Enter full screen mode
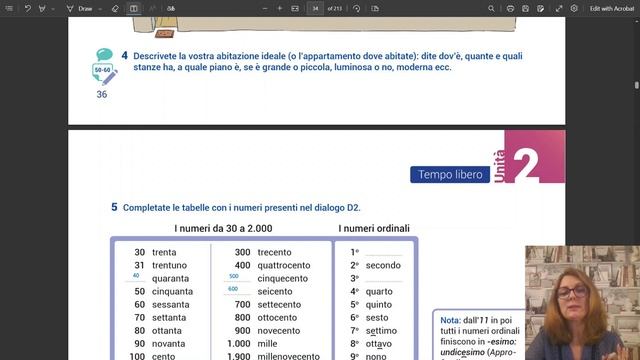Image resolution: width=640 pixels, height=360 pixels. (x=559, y=8)
